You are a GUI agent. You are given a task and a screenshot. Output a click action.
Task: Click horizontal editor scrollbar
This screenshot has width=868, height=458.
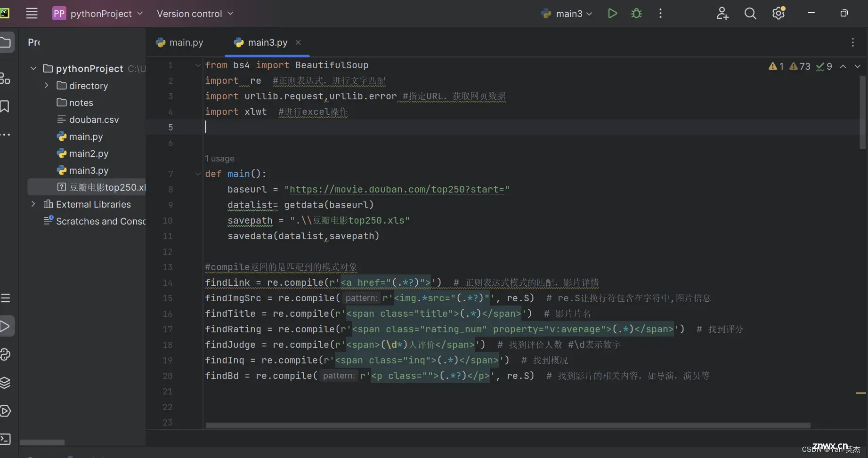coord(508,426)
